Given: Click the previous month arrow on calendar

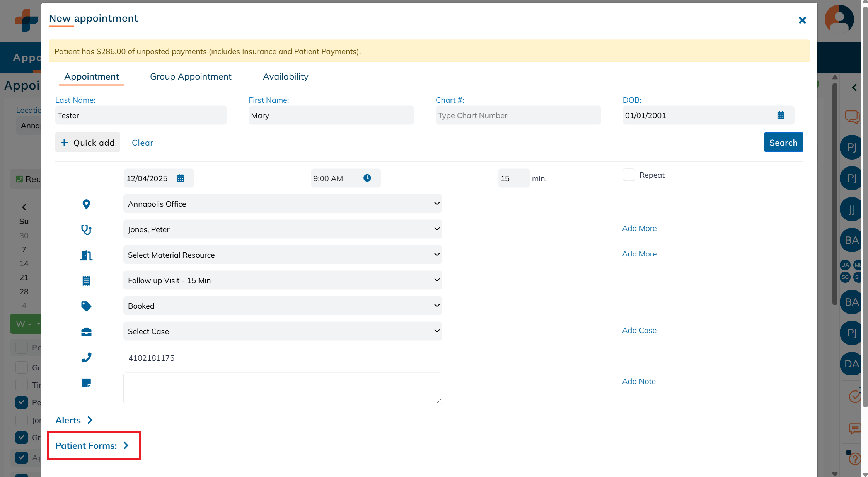Looking at the screenshot, I should [24, 207].
